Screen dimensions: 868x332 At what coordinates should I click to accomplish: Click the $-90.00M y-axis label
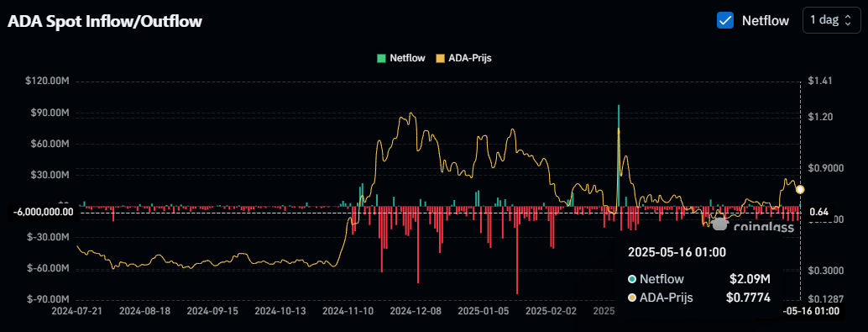tap(48, 299)
